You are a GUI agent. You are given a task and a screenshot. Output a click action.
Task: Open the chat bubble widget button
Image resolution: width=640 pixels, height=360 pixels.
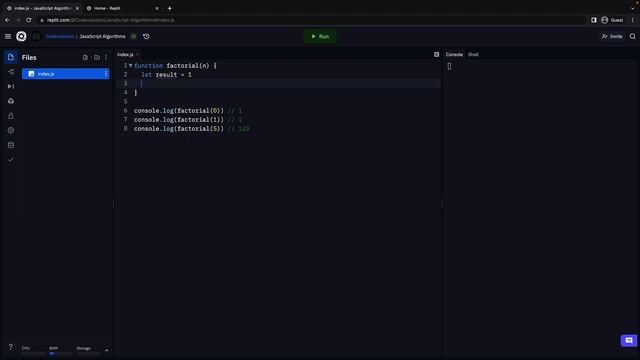(x=629, y=340)
